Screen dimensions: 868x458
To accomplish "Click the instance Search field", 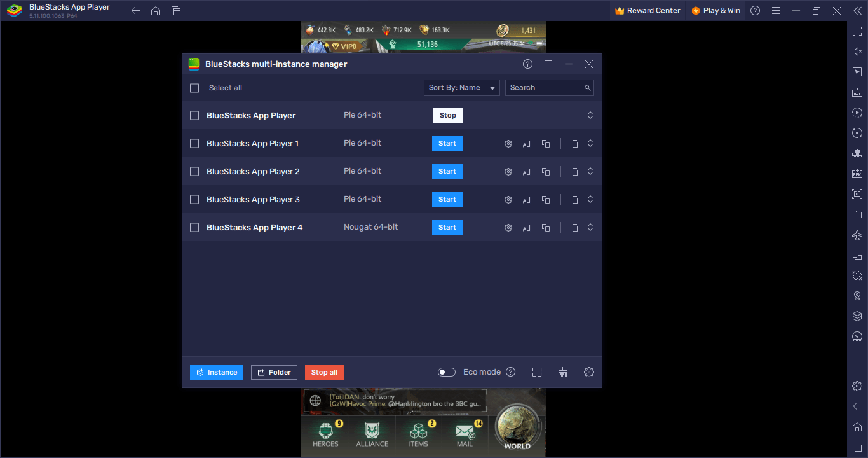I will pyautogui.click(x=550, y=88).
